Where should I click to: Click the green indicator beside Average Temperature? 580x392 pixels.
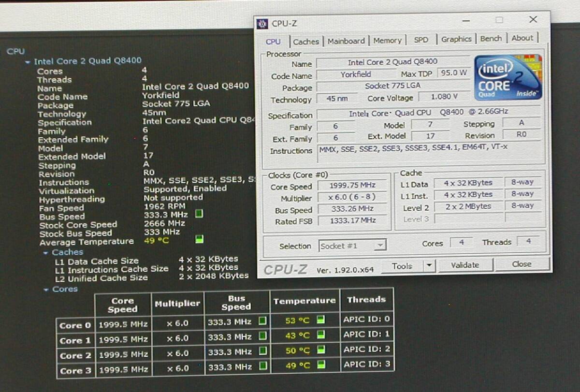pos(199,239)
